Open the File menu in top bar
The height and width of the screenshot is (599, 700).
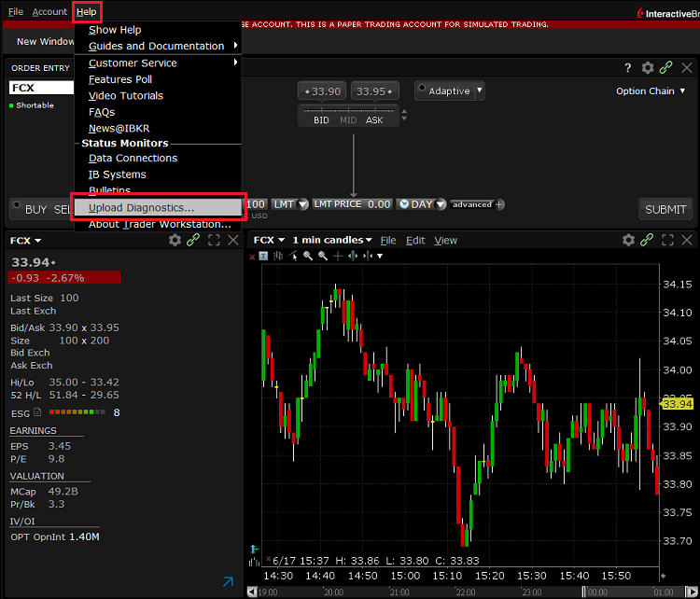[16, 12]
